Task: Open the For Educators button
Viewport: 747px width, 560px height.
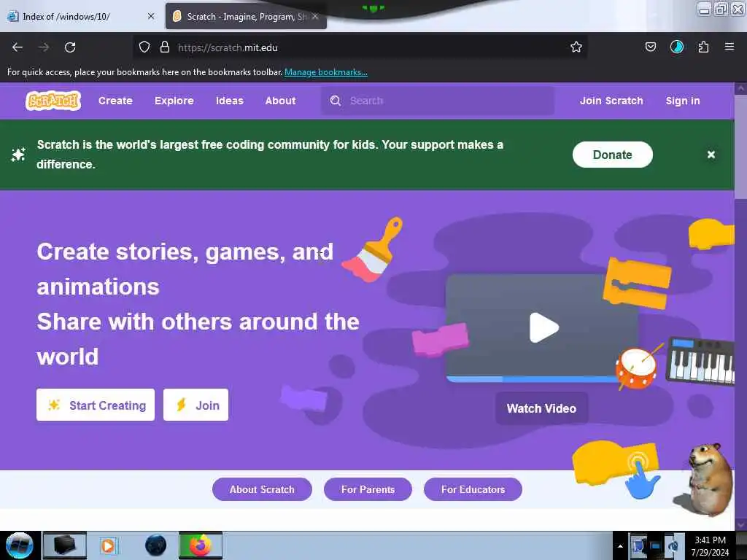Action: pos(473,489)
